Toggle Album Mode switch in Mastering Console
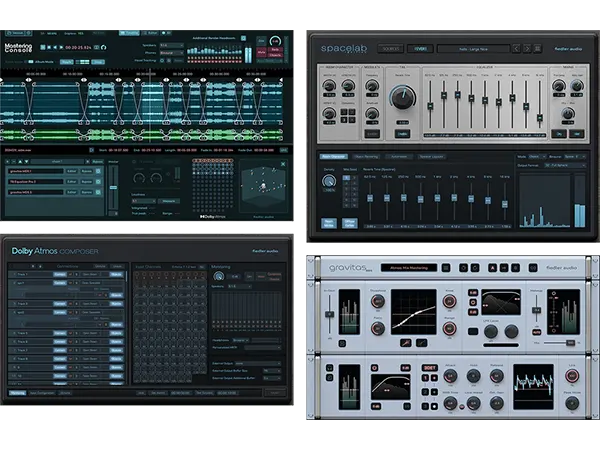 (x=30, y=62)
